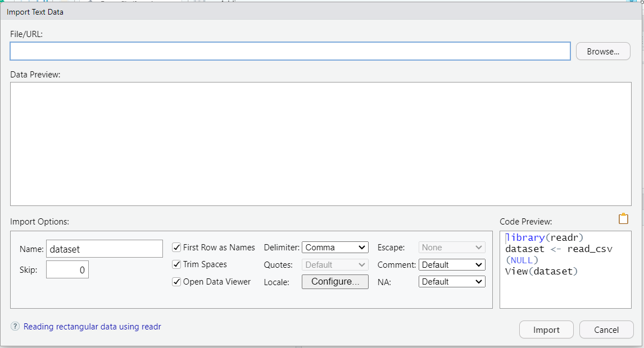Image resolution: width=644 pixels, height=348 pixels.
Task: Click the empty Data Preview pane
Action: (x=321, y=144)
